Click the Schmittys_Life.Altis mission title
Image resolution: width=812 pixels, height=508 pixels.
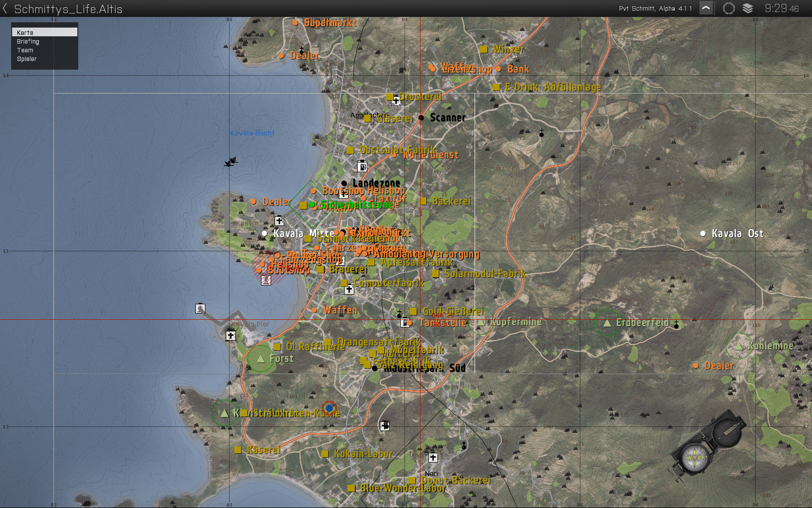click(68, 9)
